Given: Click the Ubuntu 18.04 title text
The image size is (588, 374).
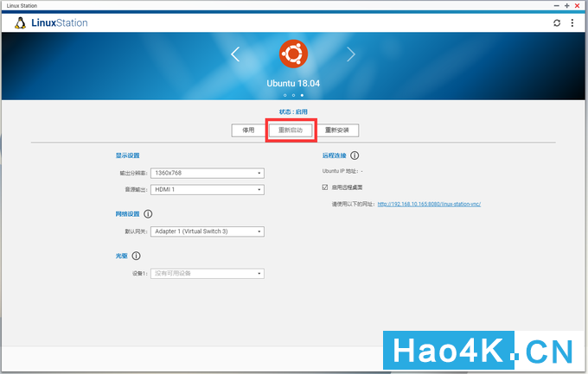Looking at the screenshot, I should pos(293,83).
